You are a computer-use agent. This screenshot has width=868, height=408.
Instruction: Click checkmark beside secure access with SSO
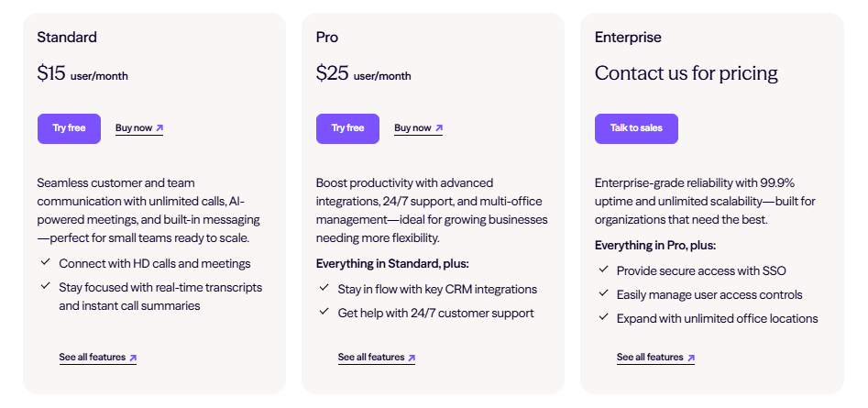[x=603, y=270]
